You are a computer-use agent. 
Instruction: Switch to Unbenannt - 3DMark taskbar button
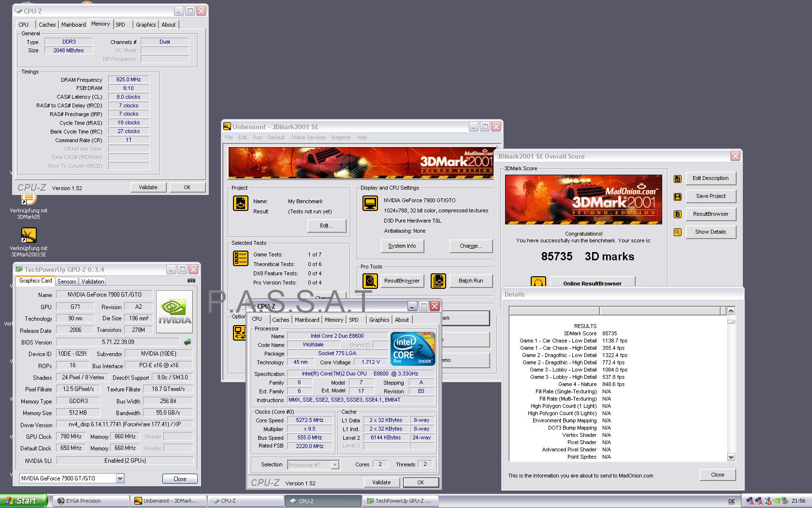168,501
